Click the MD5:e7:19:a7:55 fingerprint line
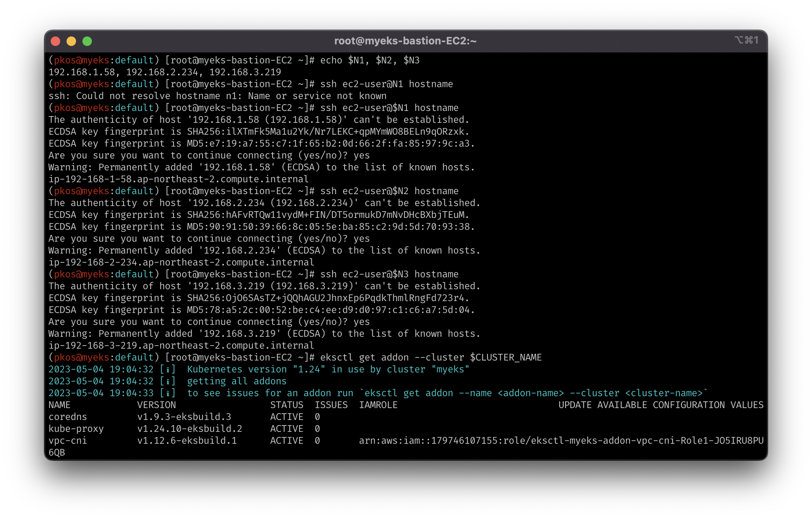The height and width of the screenshot is (519, 812). click(x=262, y=143)
